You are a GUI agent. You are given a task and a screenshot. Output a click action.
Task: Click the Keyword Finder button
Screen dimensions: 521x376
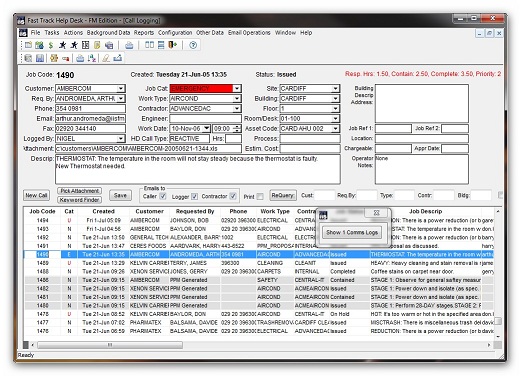80,200
